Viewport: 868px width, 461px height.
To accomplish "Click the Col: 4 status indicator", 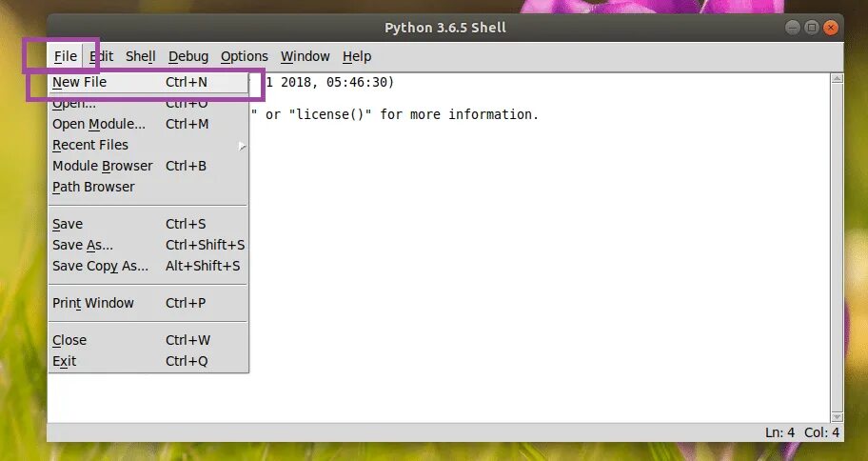I will (x=821, y=432).
